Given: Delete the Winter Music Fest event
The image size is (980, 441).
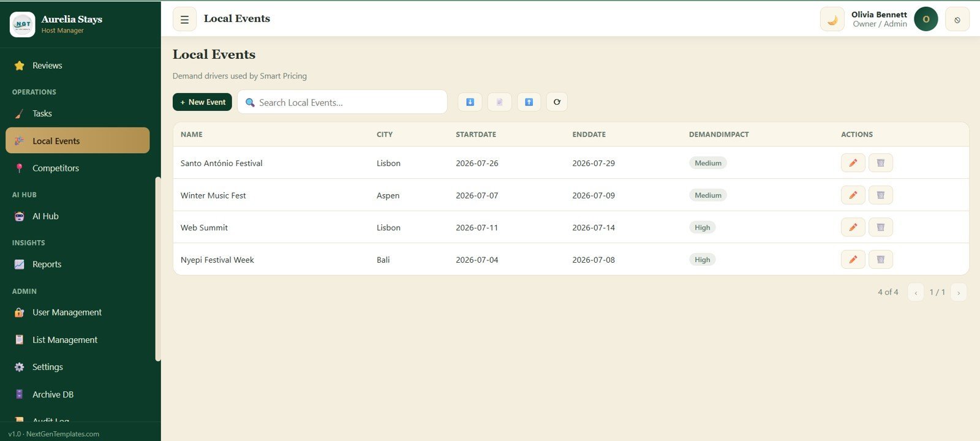Looking at the screenshot, I should (880, 195).
